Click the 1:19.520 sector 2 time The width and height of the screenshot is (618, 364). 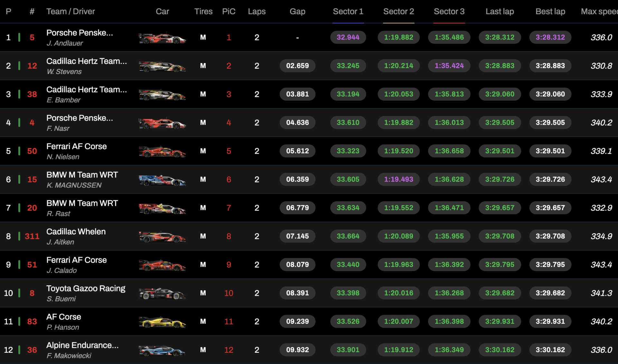(398, 151)
